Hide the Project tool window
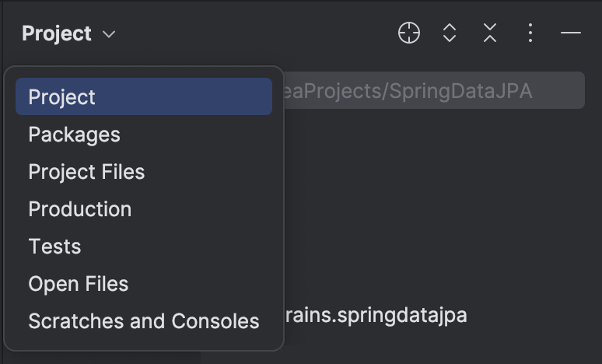 571,33
